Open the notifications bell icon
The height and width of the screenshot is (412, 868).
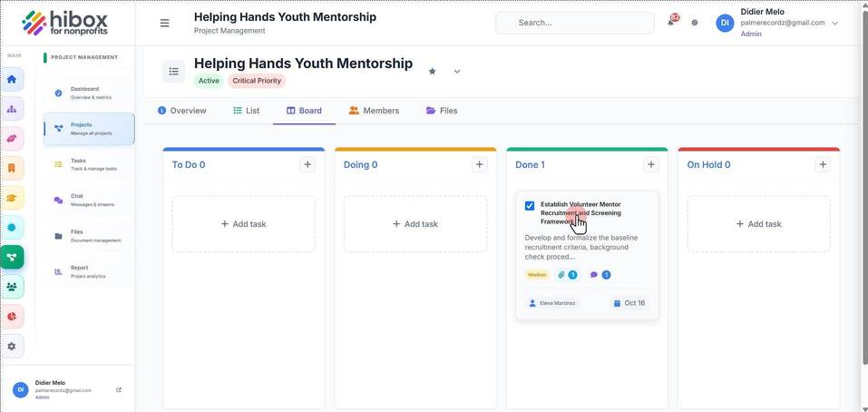point(671,23)
